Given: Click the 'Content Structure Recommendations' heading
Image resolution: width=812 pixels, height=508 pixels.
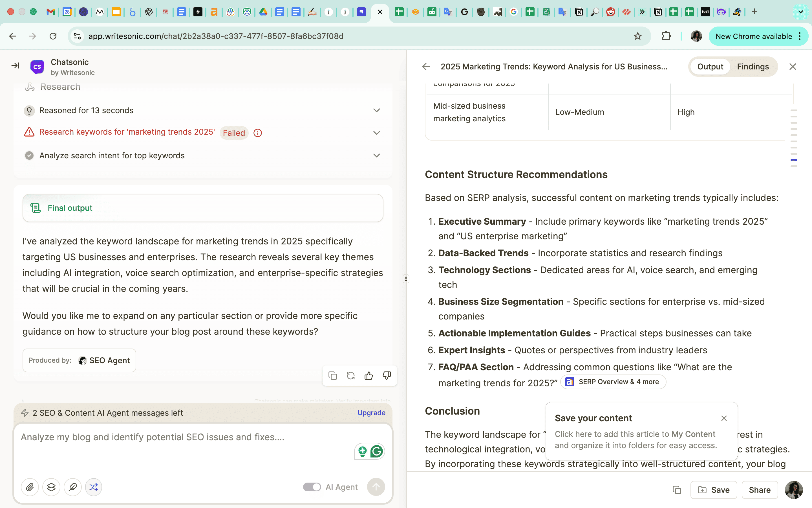Looking at the screenshot, I should (516, 174).
